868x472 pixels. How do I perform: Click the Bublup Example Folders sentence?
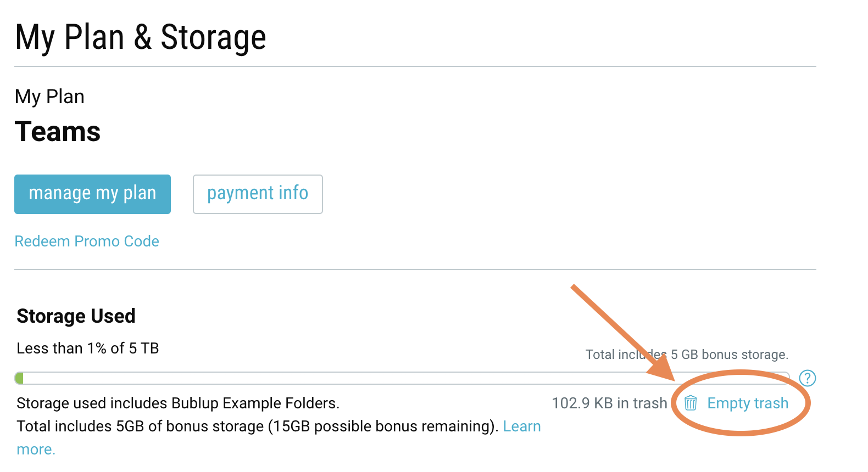click(178, 403)
